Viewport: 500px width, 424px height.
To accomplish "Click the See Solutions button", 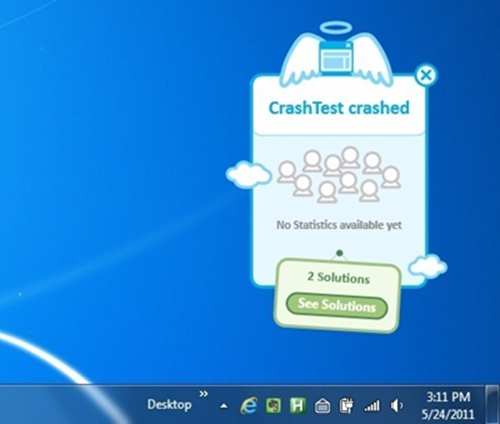I will click(337, 305).
